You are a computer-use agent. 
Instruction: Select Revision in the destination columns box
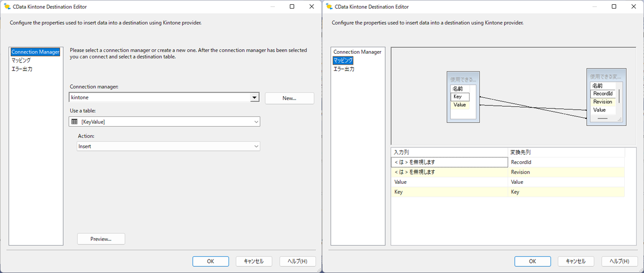click(x=604, y=102)
